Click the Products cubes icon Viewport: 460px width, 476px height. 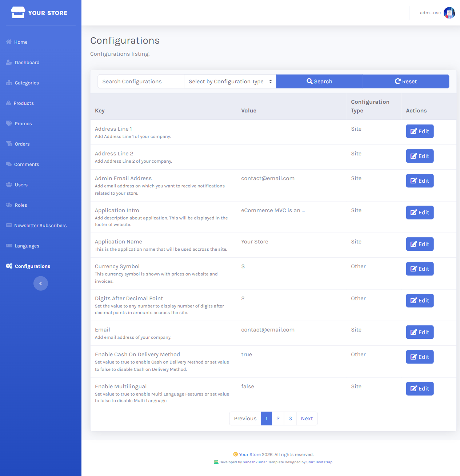pos(8,103)
